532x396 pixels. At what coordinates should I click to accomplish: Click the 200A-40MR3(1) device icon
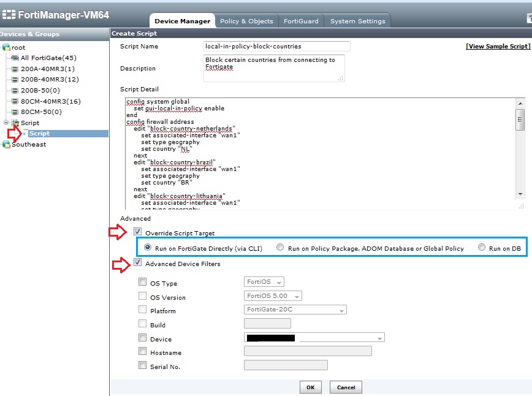click(x=15, y=69)
